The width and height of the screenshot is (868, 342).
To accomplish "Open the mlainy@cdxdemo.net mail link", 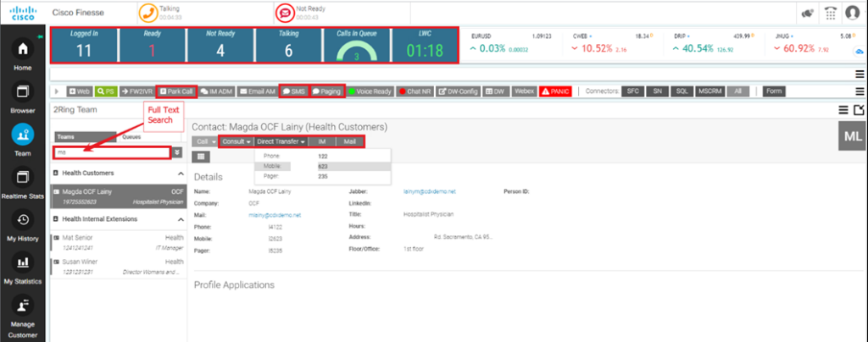I will pyautogui.click(x=275, y=215).
